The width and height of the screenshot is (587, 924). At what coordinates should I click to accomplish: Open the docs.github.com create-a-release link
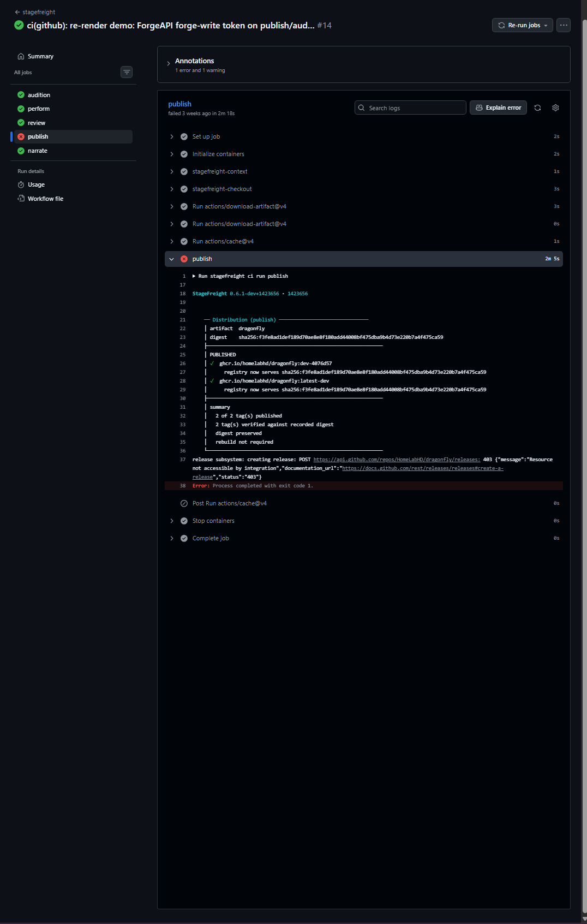click(422, 468)
